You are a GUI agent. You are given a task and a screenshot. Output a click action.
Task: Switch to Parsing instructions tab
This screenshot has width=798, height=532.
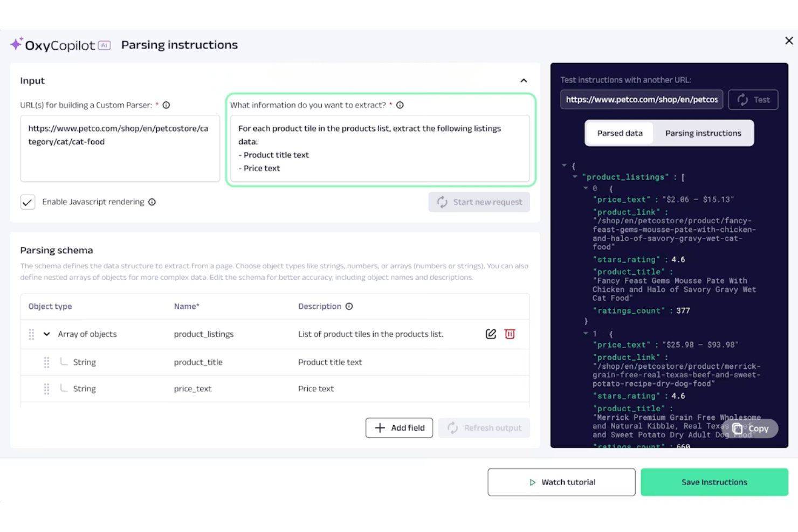coord(703,133)
